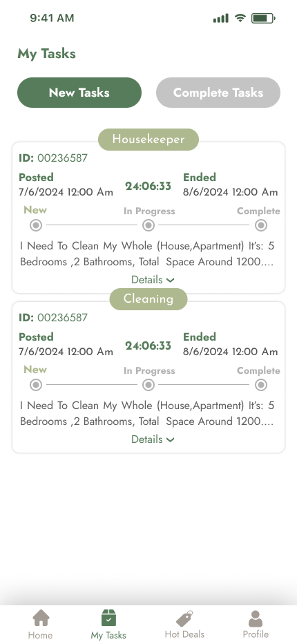Tap the Housekeeper category label

pyautogui.click(x=148, y=139)
